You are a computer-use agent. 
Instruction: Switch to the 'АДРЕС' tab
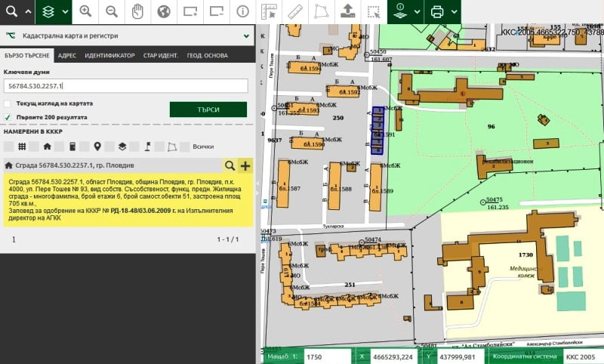point(66,56)
